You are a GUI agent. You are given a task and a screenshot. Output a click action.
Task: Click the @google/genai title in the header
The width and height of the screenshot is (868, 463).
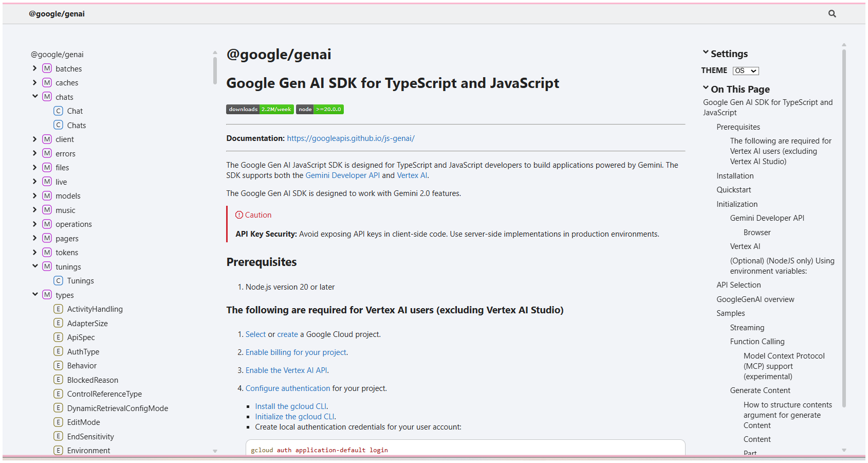pos(57,14)
